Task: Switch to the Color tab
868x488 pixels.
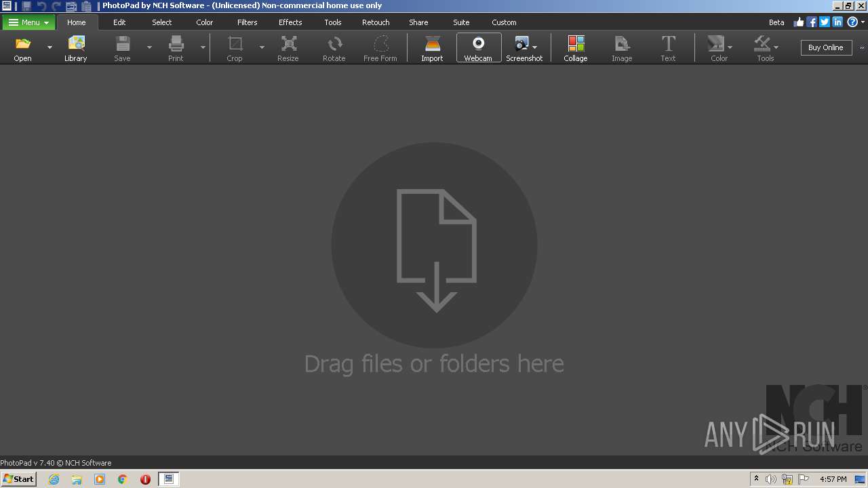Action: 205,22
